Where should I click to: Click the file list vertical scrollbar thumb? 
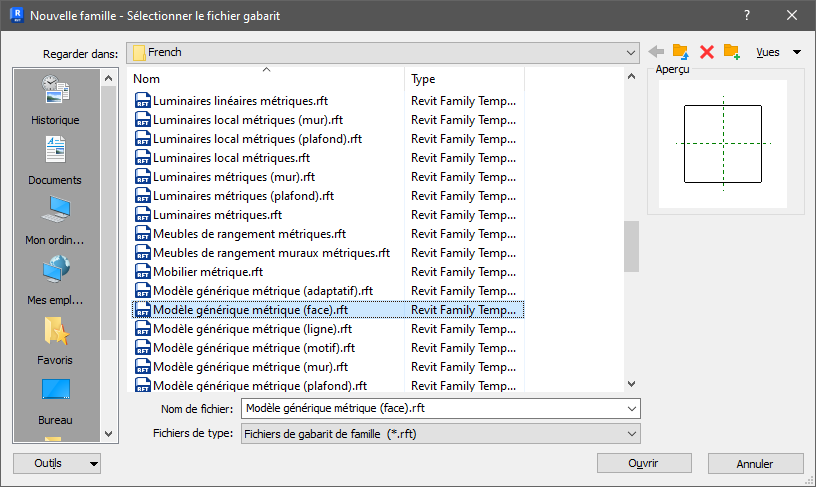pyautogui.click(x=631, y=247)
